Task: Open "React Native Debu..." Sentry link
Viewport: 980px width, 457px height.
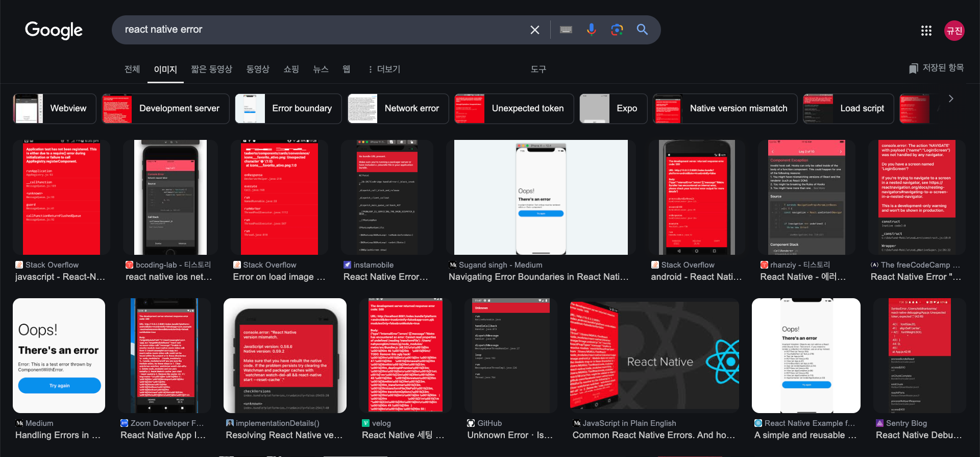Action: pos(919,435)
